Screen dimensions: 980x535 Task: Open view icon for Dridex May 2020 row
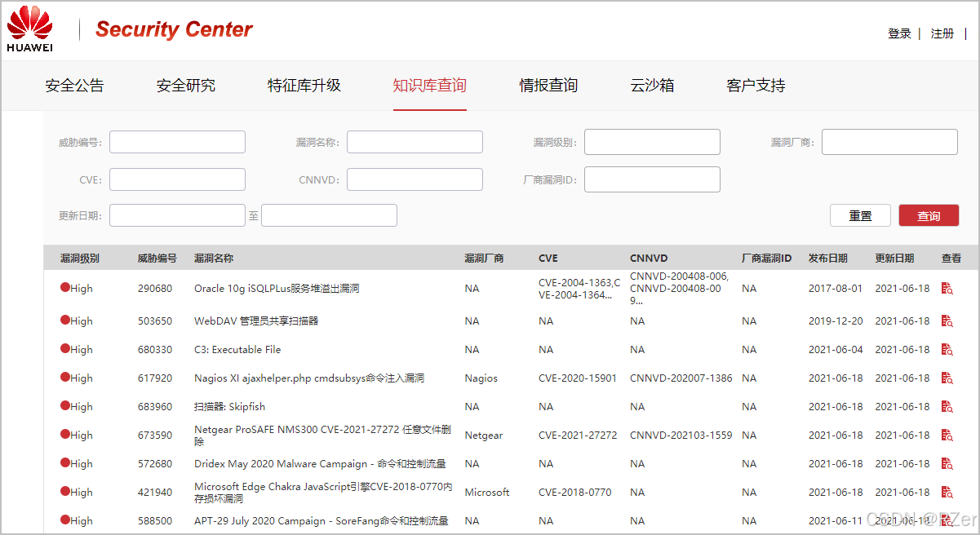947,464
